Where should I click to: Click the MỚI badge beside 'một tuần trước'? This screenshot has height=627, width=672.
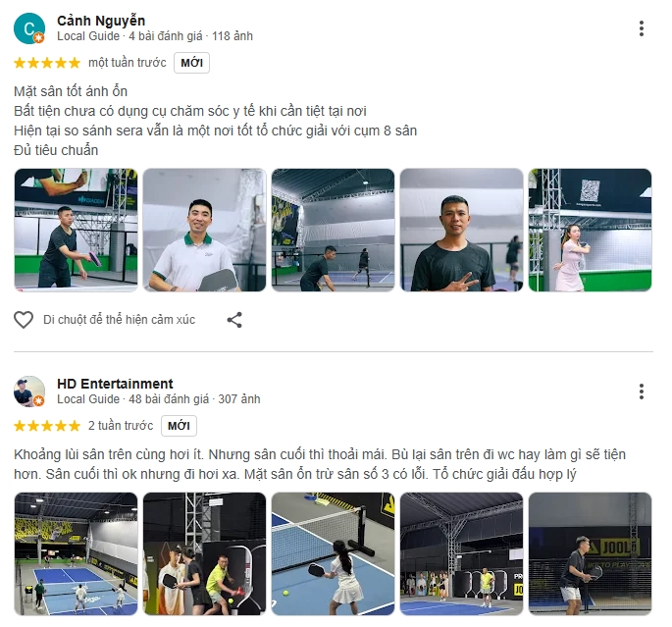(191, 63)
